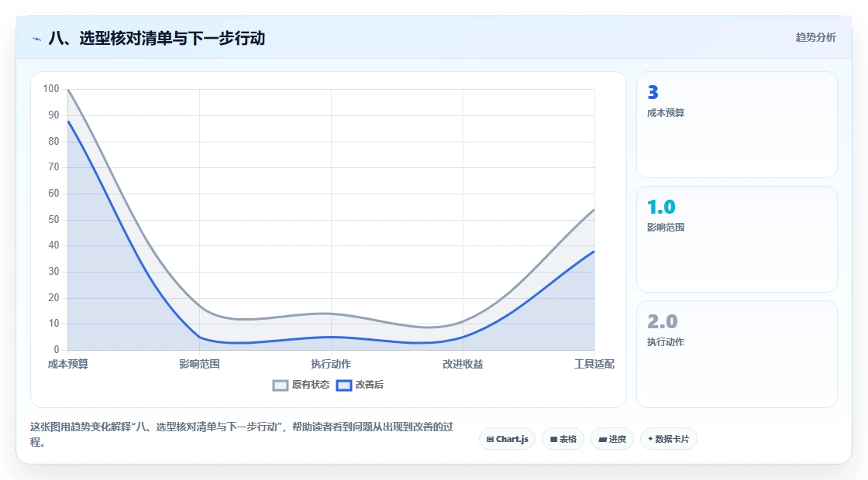
Task: Open the 执行动作 stat card showing 2.0
Action: [x=737, y=354]
